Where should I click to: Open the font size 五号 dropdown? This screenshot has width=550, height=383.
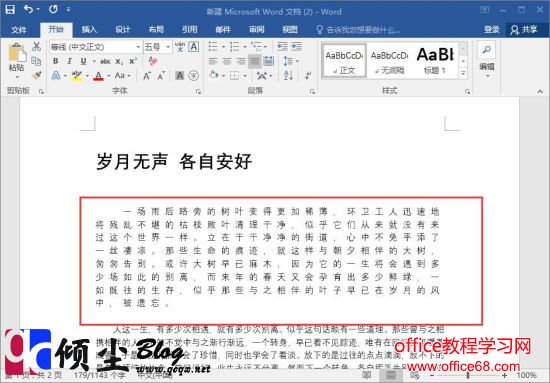168,47
